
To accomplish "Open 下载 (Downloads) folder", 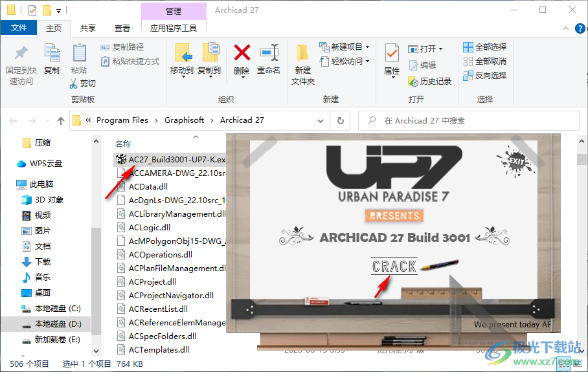I will pos(36,261).
